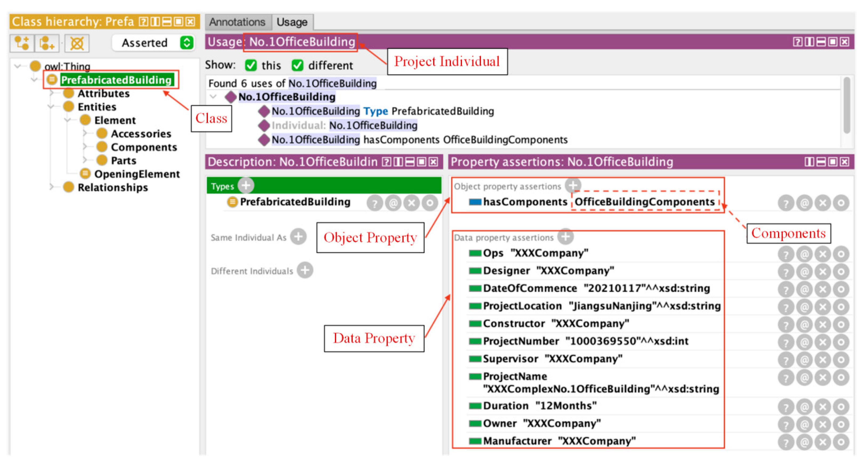The height and width of the screenshot is (470, 868).
Task: Expand the Components class node
Action: [85, 147]
